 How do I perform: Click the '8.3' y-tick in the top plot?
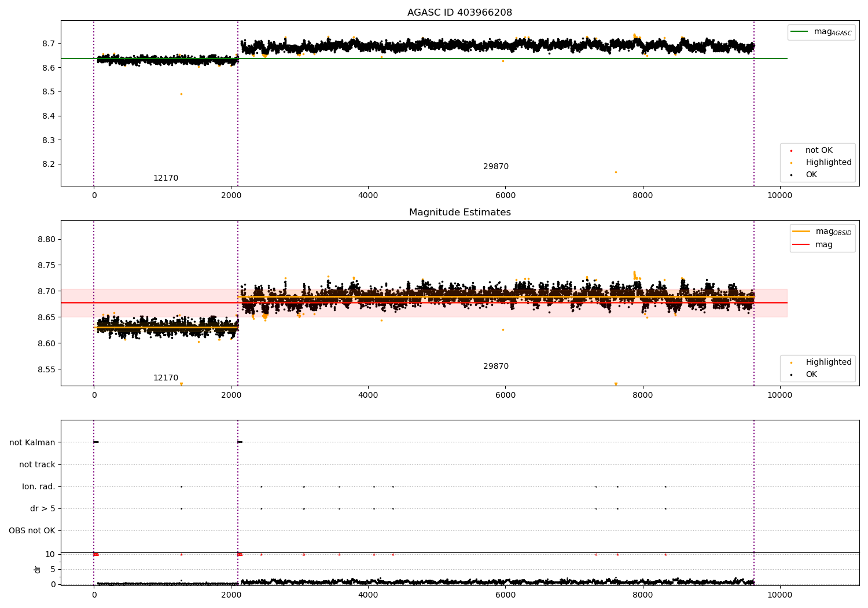(x=49, y=140)
